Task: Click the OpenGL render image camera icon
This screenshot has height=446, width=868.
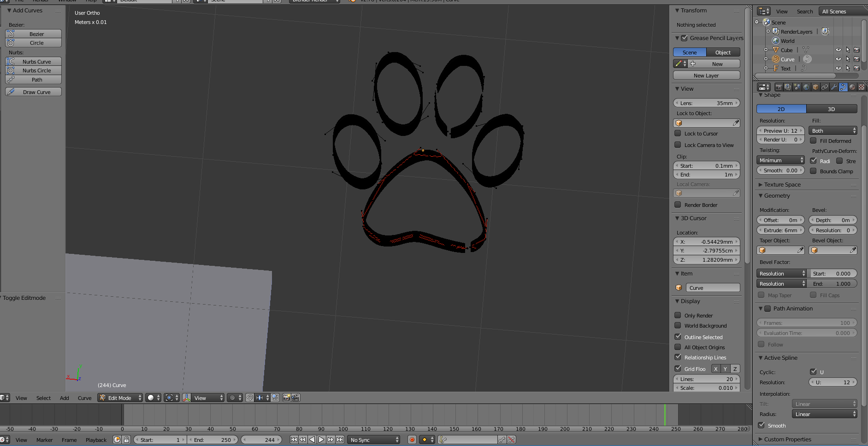Action: 287,398
